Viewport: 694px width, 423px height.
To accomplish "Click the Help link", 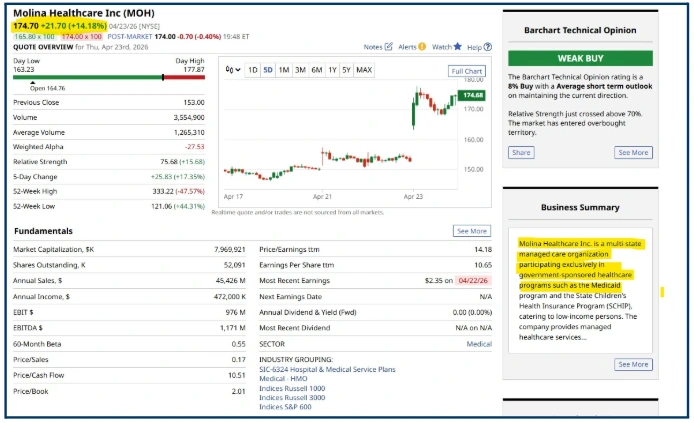I will point(474,47).
